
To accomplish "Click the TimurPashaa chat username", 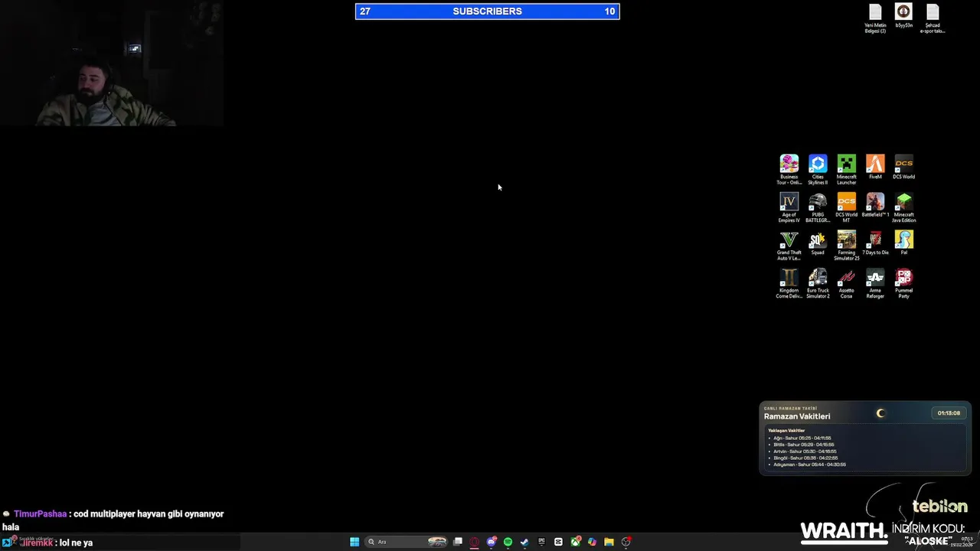I will [x=40, y=514].
